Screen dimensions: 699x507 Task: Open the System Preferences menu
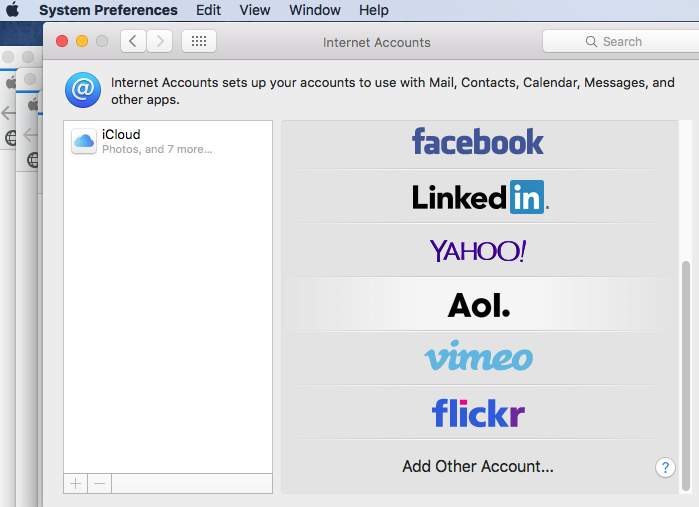coord(108,10)
